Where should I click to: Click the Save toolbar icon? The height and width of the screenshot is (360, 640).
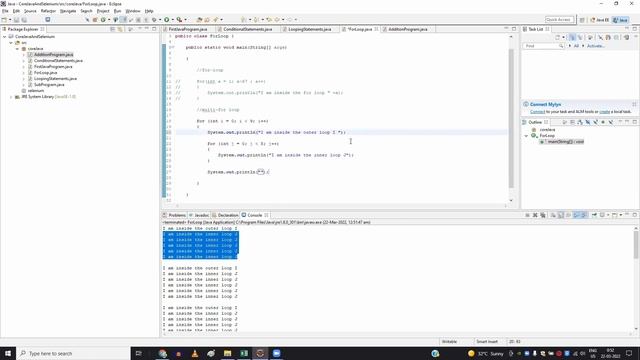coord(16,20)
